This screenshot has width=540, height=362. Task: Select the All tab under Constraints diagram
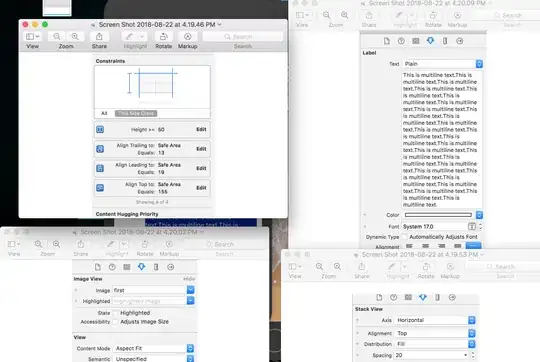point(104,113)
